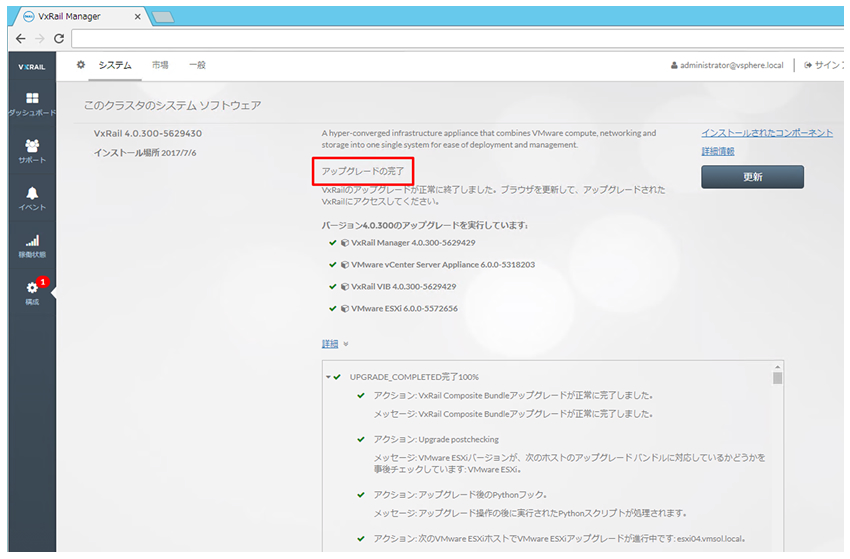The height and width of the screenshot is (559, 850).
Task: Click VxRail VIB 4.0.300-5629429 text
Action: pyautogui.click(x=403, y=287)
